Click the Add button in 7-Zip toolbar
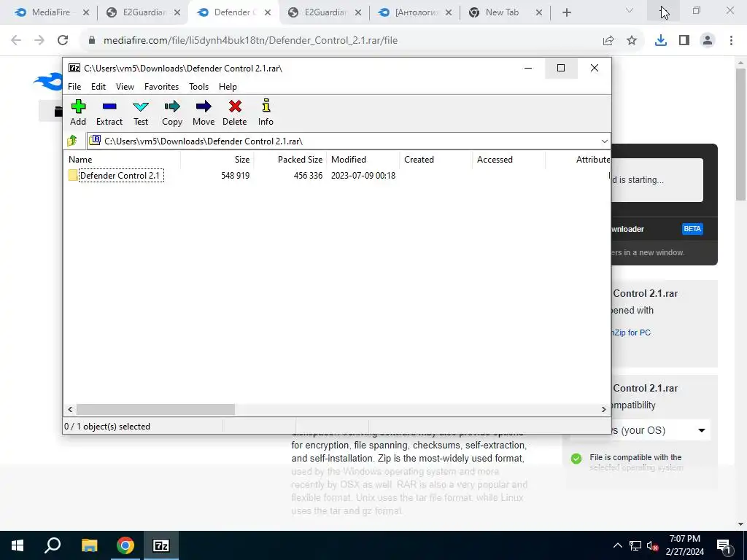The height and width of the screenshot is (560, 747). click(78, 113)
